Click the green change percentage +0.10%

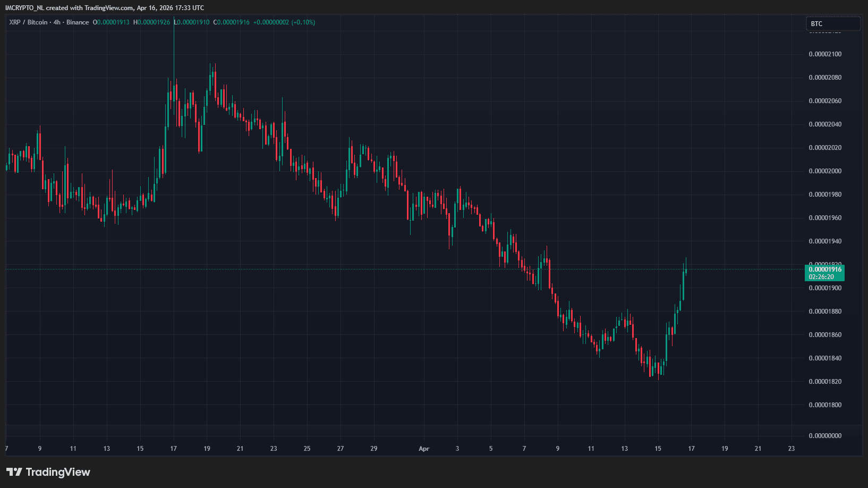[302, 22]
